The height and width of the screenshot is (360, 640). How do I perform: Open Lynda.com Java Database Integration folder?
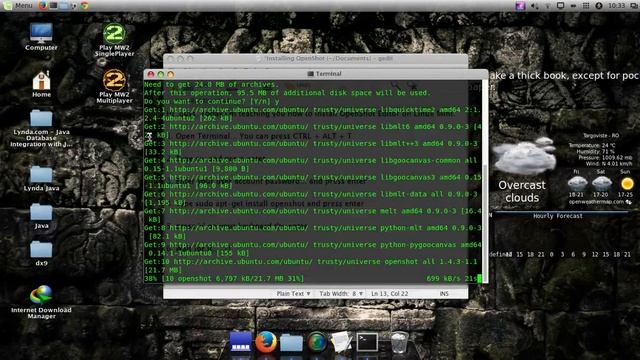(41, 128)
